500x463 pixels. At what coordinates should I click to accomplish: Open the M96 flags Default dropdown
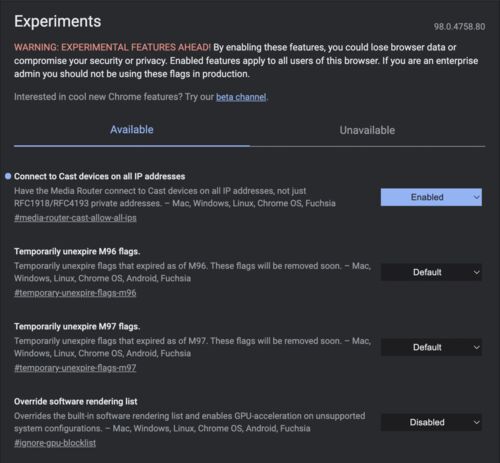tap(431, 272)
